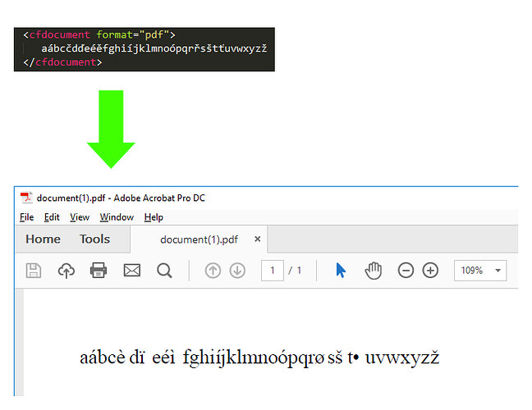Open the zoom level 109% dropdown
Viewport: 532px width, 410px height.
[480, 271]
